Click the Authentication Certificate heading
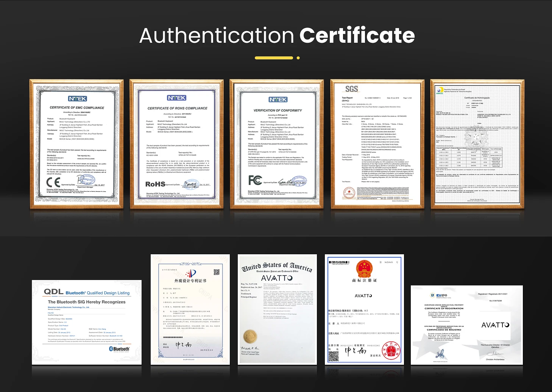The image size is (552, 392). click(x=277, y=36)
